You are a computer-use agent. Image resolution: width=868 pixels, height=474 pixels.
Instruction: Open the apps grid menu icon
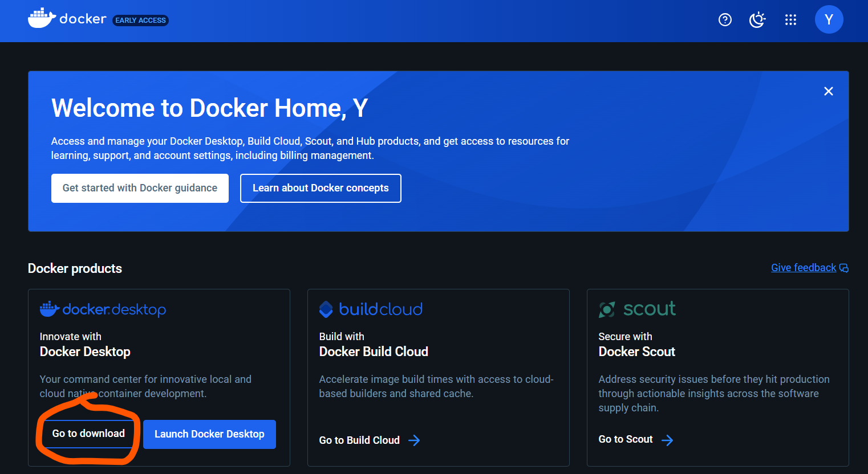pos(790,20)
